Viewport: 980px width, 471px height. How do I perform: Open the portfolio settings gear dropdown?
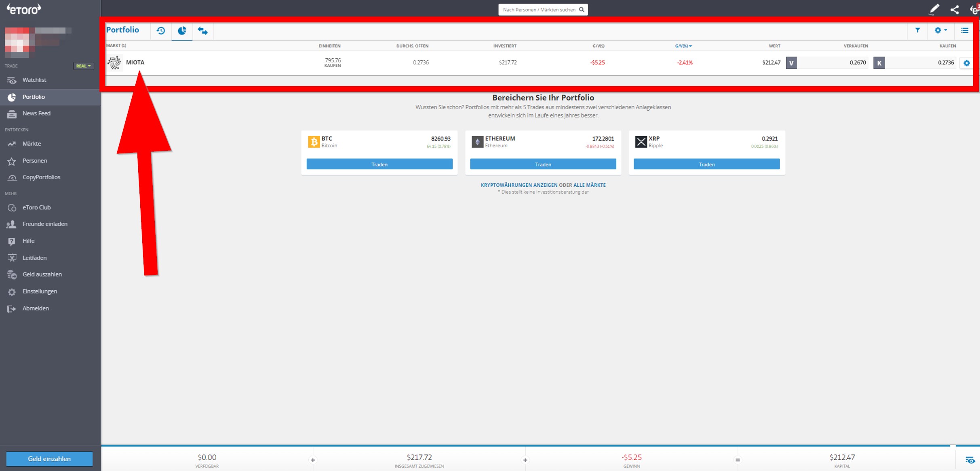941,30
